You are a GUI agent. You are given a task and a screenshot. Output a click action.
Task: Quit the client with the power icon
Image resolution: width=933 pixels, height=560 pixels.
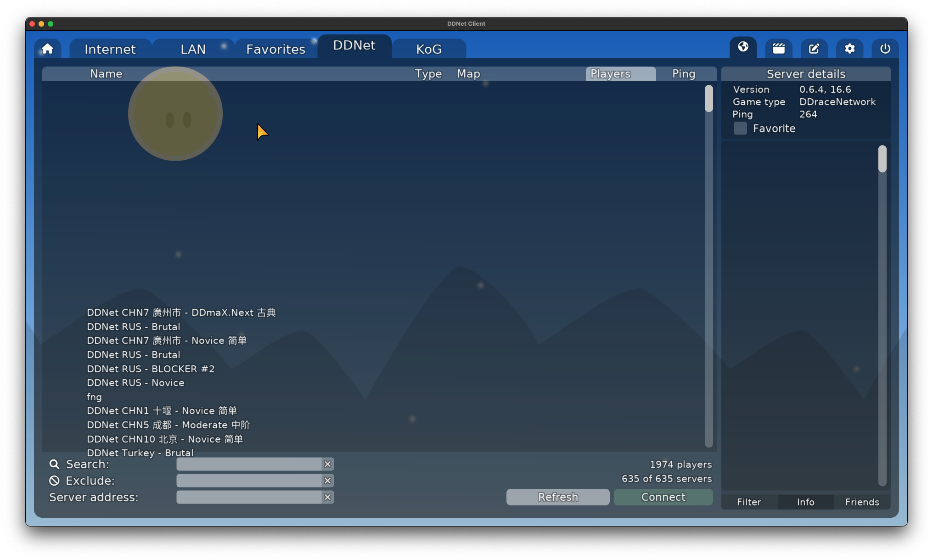pos(885,48)
